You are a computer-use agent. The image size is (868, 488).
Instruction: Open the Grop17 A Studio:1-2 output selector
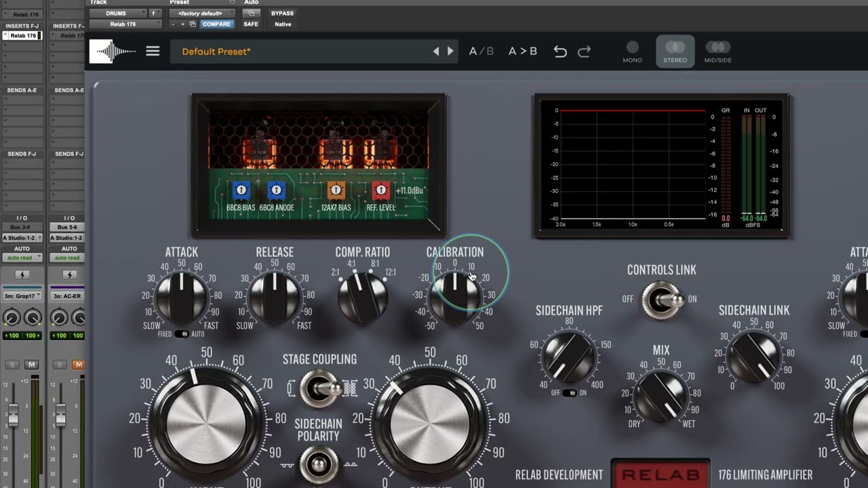coord(22,238)
